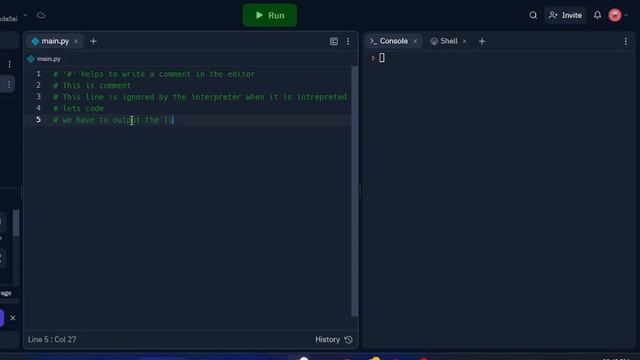Click line number 3 in the gutter
The image size is (640, 360).
click(x=38, y=97)
